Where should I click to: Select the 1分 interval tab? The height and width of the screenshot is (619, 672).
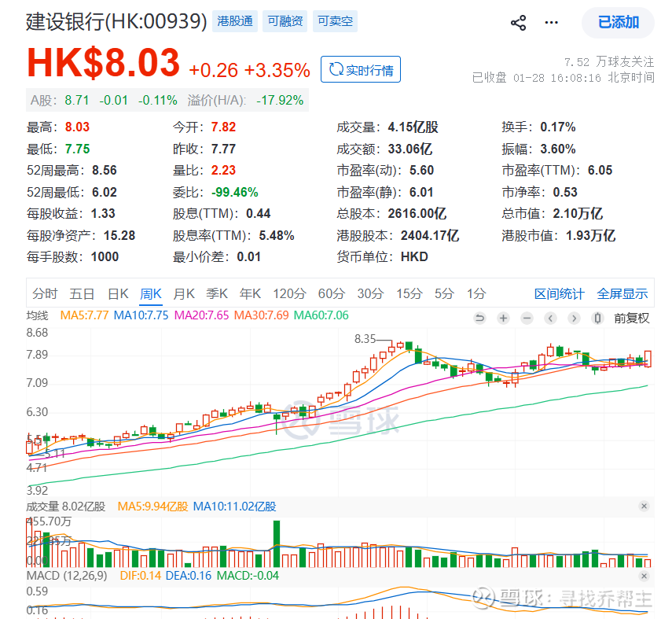click(476, 294)
